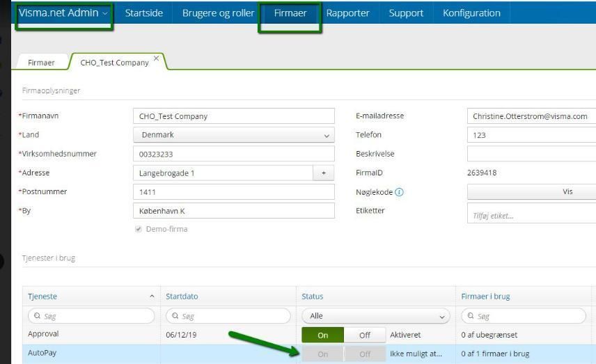Image resolution: width=596 pixels, height=364 pixels.
Task: Toggle the Demo-firma checkbox
Action: (x=139, y=229)
